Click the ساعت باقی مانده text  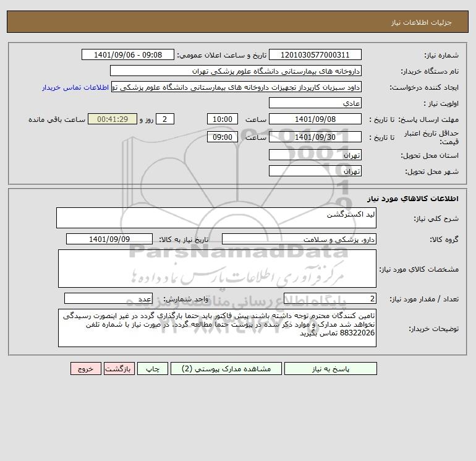click(x=57, y=119)
